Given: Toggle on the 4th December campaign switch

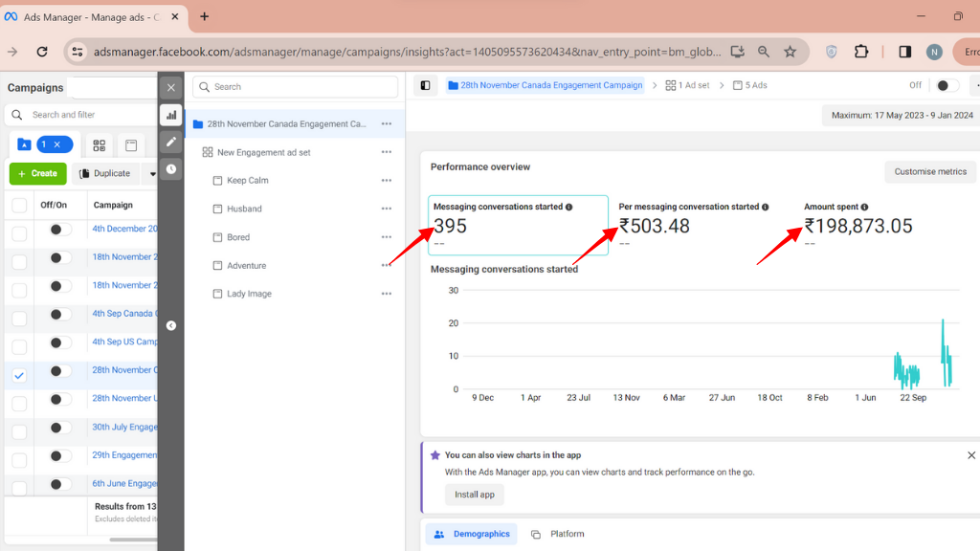Looking at the screenshot, I should click(60, 230).
